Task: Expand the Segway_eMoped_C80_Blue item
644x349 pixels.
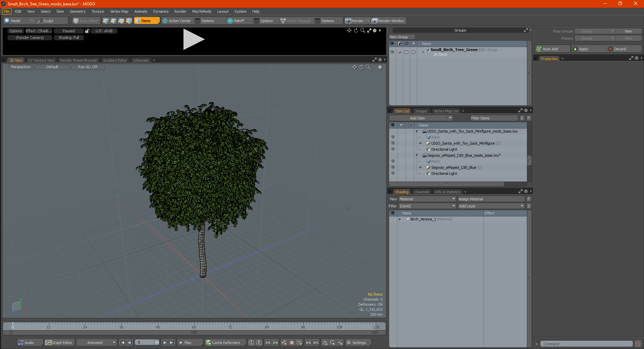Action: click(x=421, y=167)
